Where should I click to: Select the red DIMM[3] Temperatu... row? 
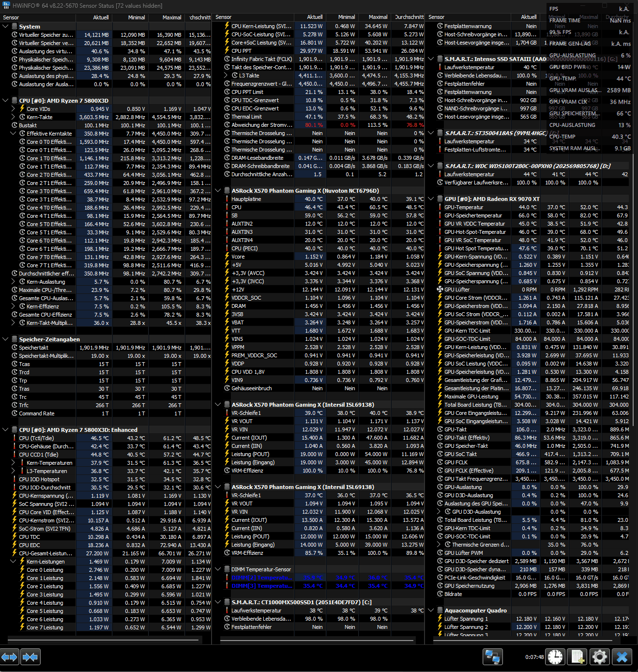coord(319,586)
